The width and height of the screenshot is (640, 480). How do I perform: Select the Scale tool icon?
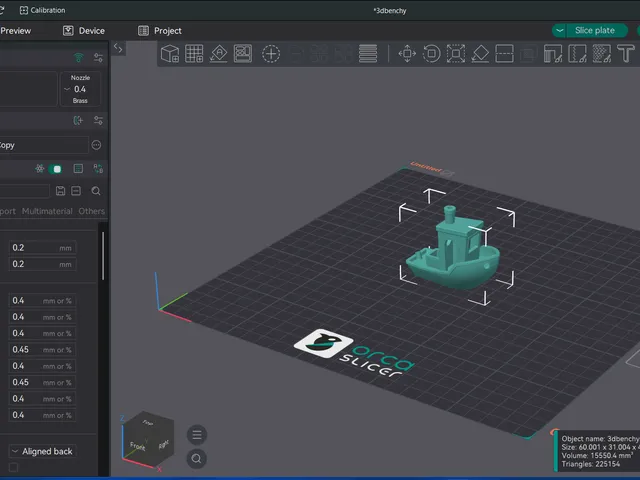pyautogui.click(x=456, y=53)
